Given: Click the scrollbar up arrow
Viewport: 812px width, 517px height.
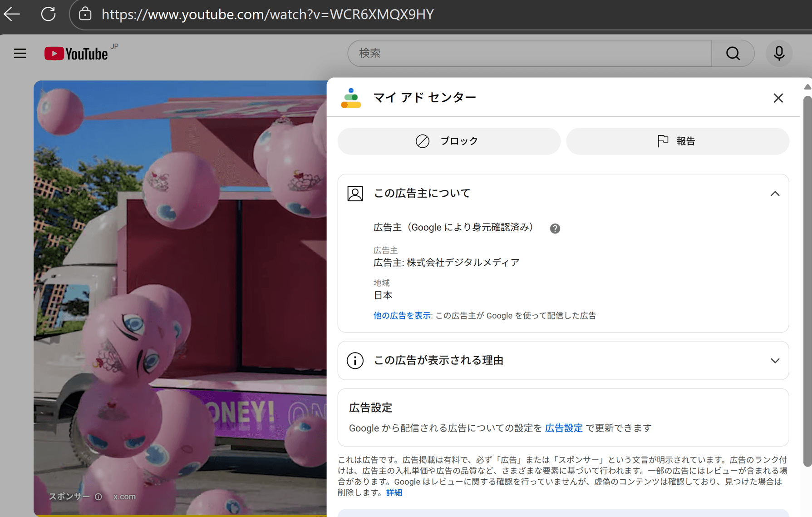Looking at the screenshot, I should tap(807, 87).
